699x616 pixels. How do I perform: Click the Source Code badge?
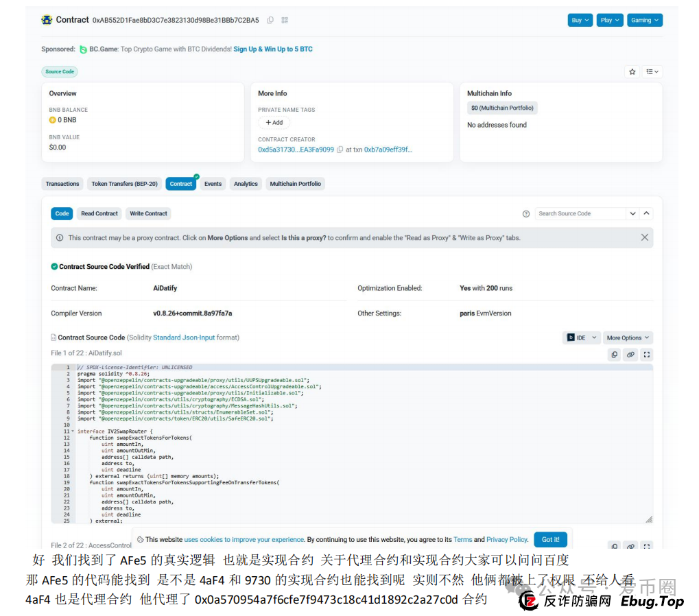coord(59,71)
